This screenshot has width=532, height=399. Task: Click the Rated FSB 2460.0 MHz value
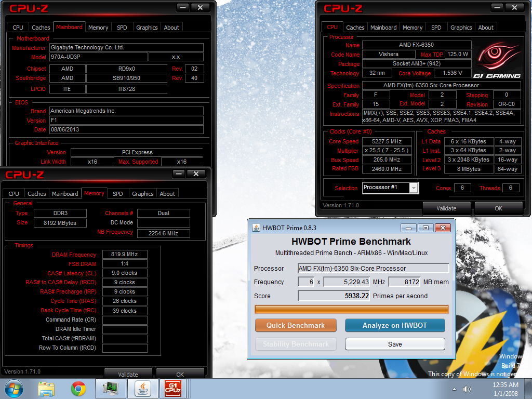(387, 169)
